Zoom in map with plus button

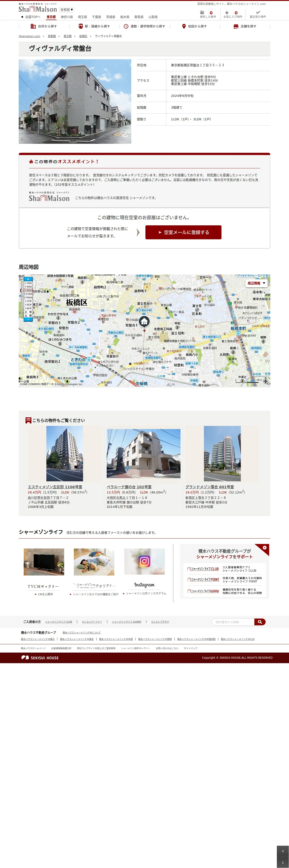pyautogui.click(x=28, y=279)
